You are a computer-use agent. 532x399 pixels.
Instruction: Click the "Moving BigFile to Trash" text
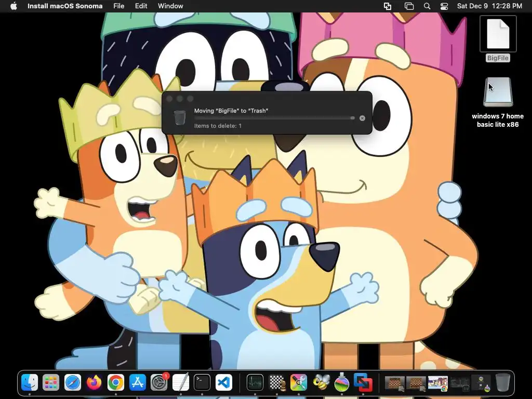(231, 111)
